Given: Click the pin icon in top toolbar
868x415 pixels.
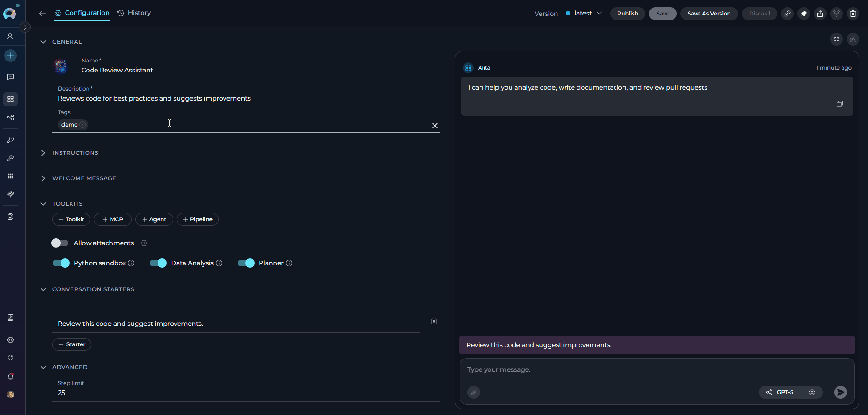Looking at the screenshot, I should click(x=804, y=14).
